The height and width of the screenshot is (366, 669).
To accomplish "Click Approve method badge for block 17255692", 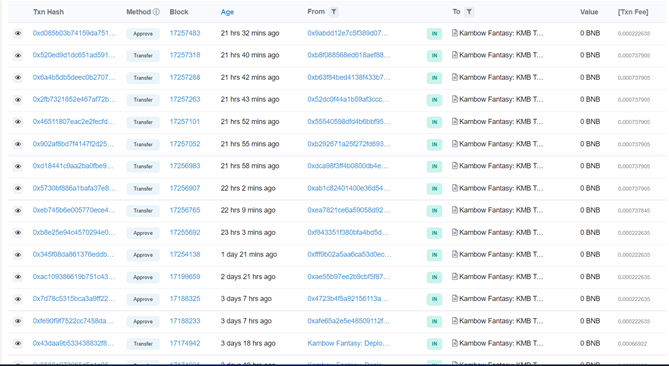I will pyautogui.click(x=143, y=233).
